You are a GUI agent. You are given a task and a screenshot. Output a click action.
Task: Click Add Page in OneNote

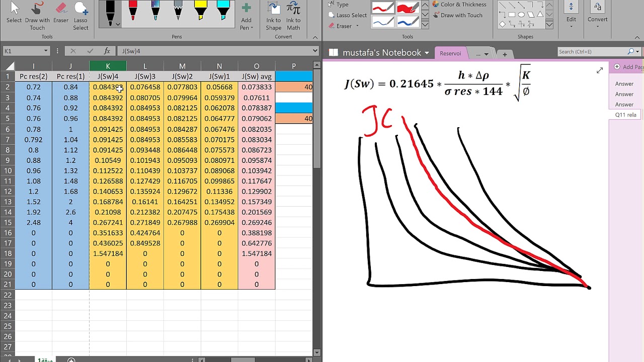(x=629, y=67)
